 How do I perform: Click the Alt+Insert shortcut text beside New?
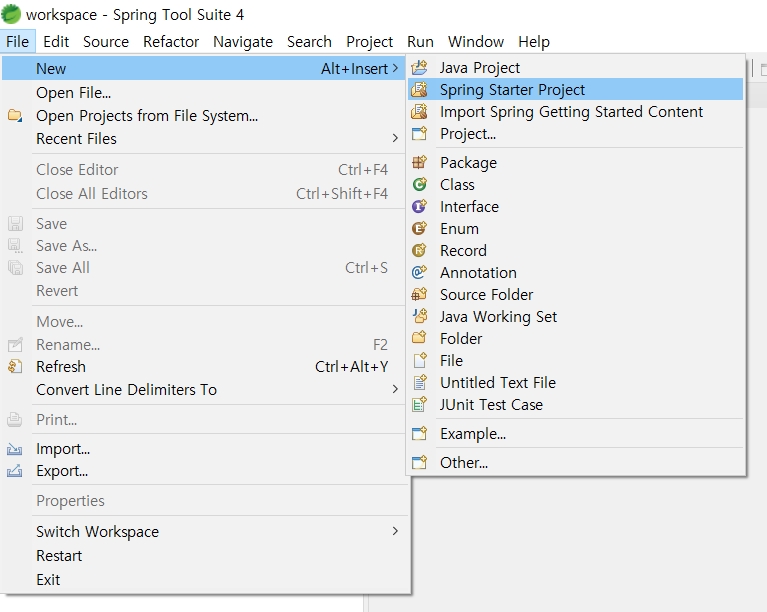tap(355, 69)
